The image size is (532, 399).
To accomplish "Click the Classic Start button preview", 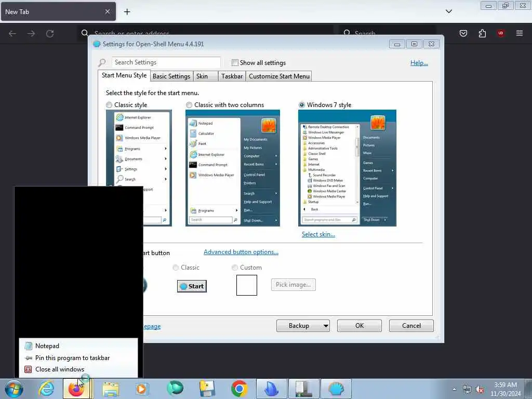I will (192, 286).
